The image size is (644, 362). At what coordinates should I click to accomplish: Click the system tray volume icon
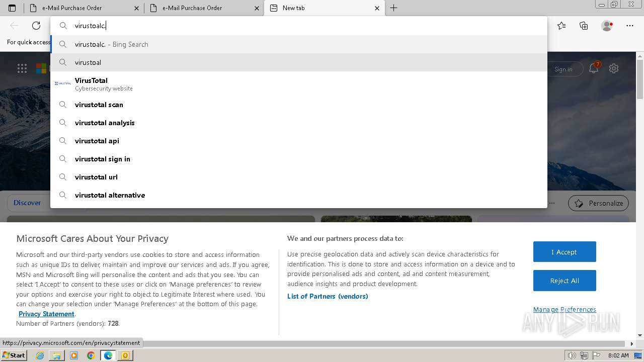point(572,355)
